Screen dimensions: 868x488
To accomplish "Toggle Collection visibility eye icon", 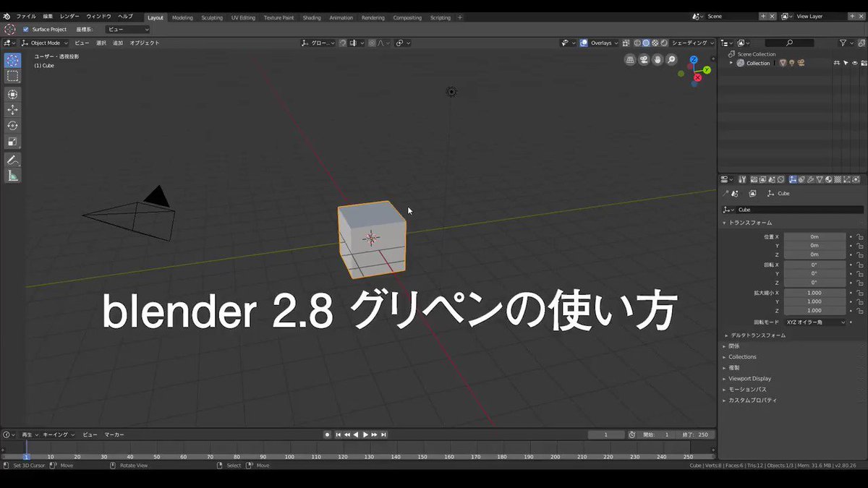I will (854, 63).
